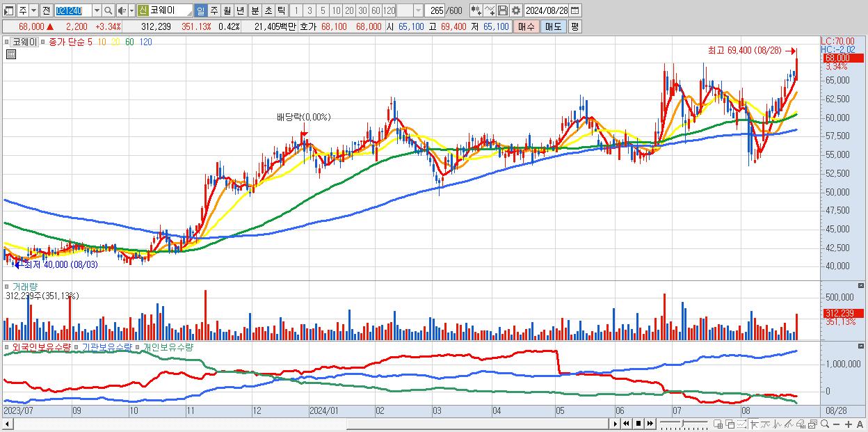
Task: Select the 분 minute period tab
Action: 255,10
